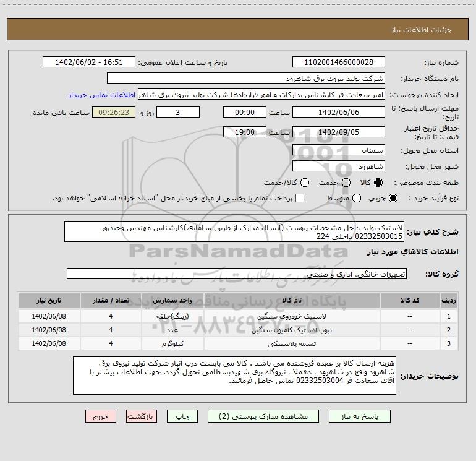Image resolution: width=476 pixels, height=461 pixels.
Task: Click the واحد شمارش column header
Action: click(172, 300)
